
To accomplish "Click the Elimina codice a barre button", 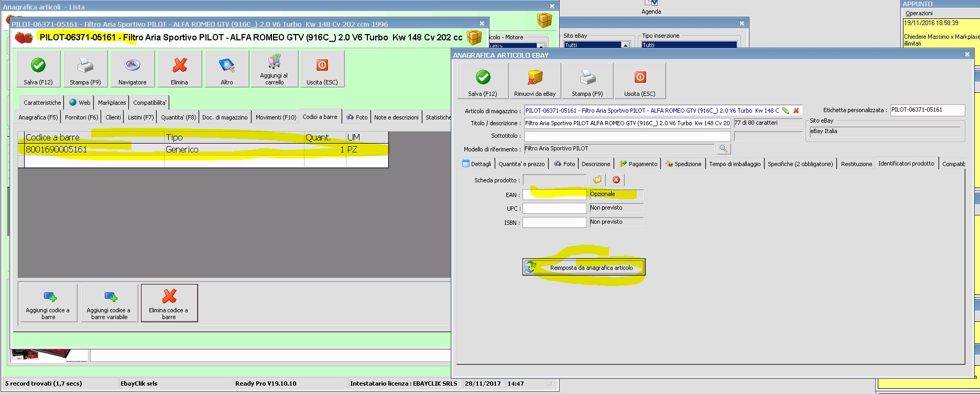I will tap(169, 303).
